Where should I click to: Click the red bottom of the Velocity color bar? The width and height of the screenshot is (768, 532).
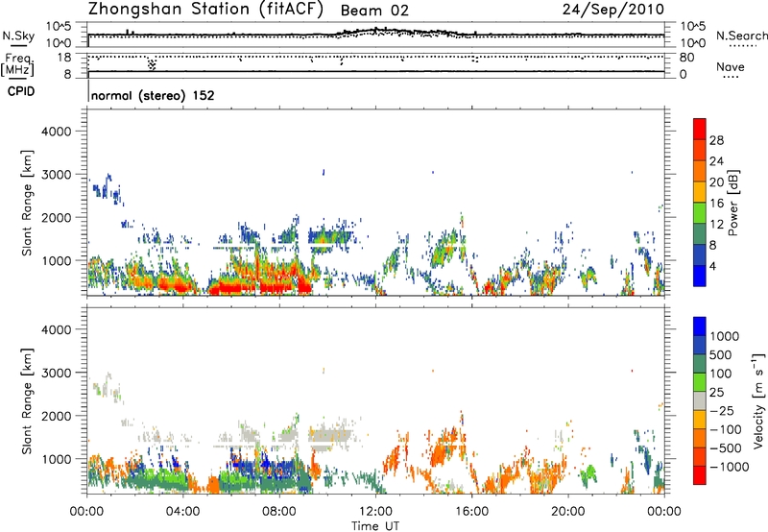700,475
